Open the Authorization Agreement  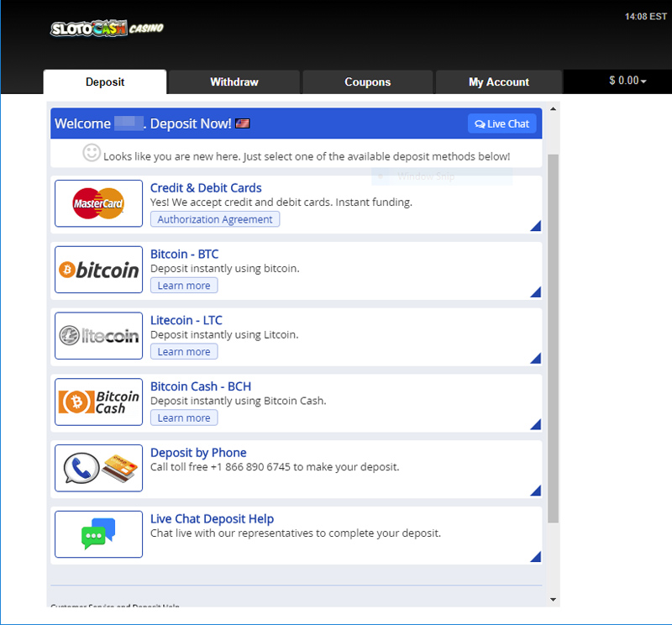[x=215, y=219]
